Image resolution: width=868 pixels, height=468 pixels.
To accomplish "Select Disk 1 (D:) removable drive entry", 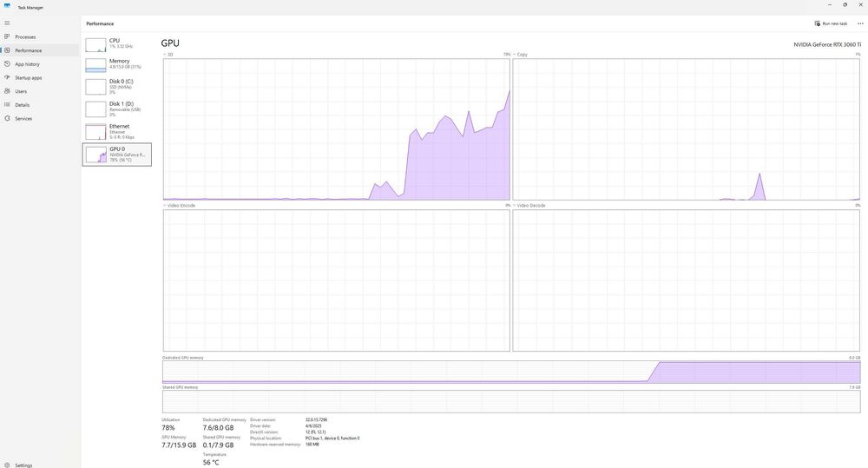I will coord(117,109).
